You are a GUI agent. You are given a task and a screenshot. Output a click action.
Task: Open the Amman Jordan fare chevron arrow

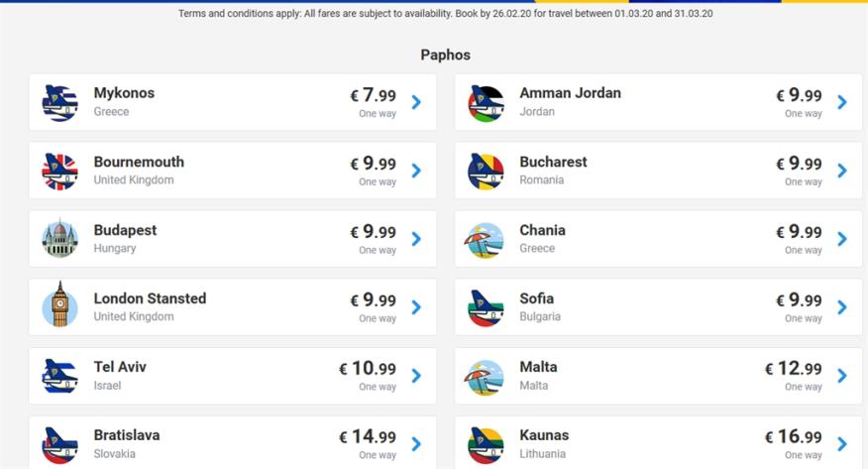point(842,102)
